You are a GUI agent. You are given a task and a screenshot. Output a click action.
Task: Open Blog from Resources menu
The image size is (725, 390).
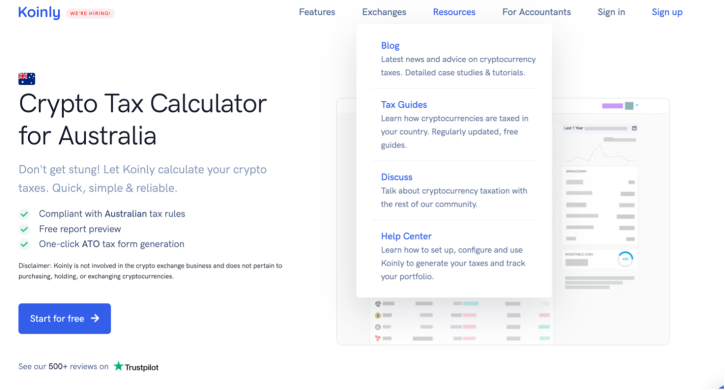390,46
